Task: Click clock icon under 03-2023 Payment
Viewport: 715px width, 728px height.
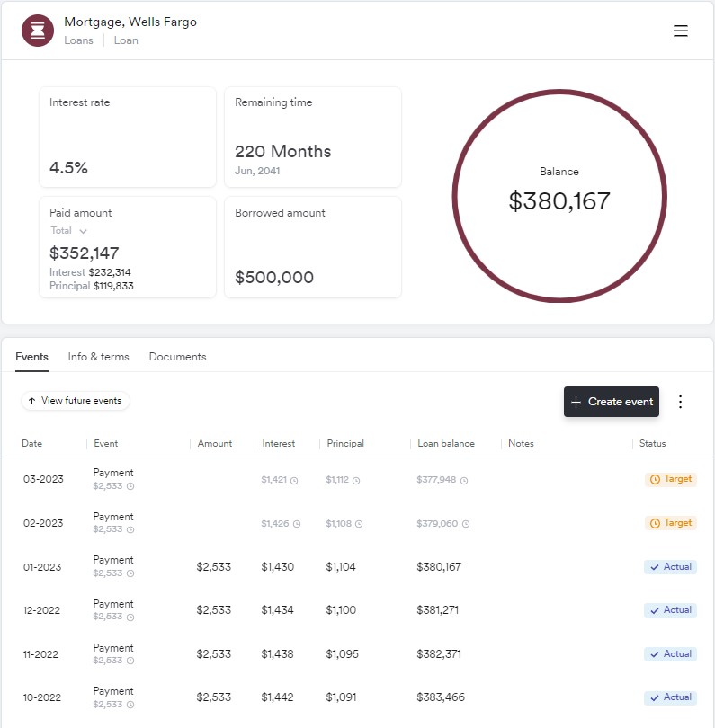Action: (x=130, y=486)
